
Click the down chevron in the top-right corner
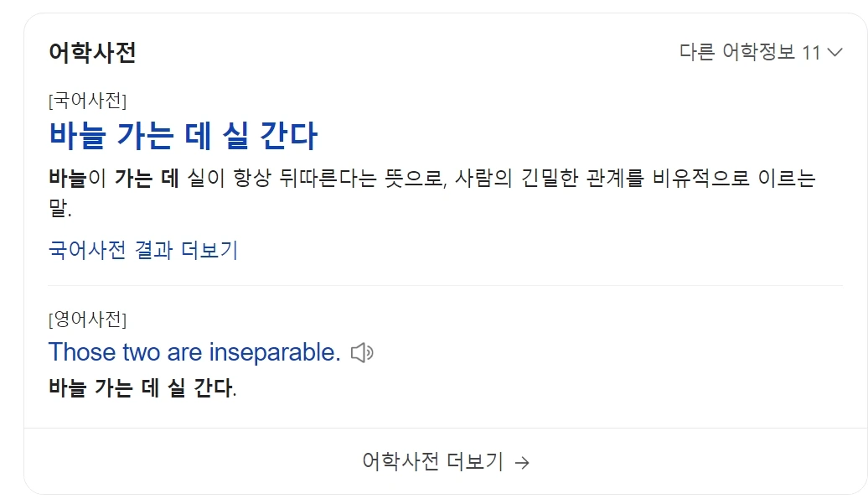tap(834, 51)
